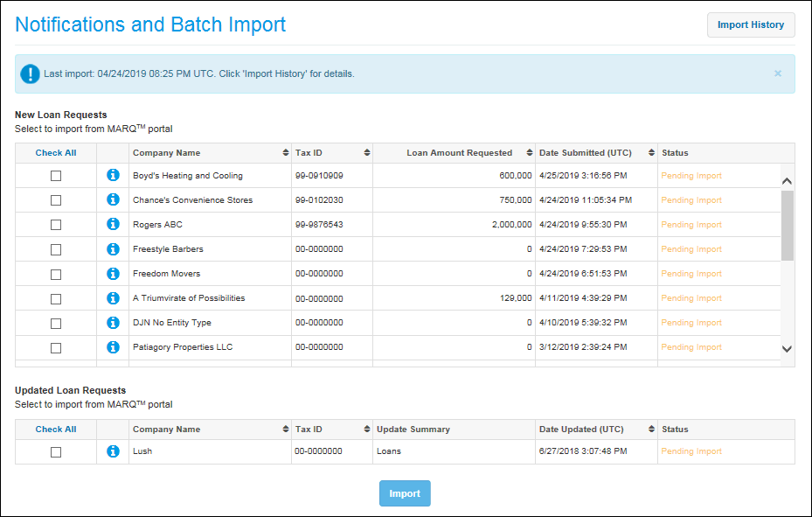Open info icon for Patiagory Properties LLC
Screen dimensions: 812x517
coord(113,347)
